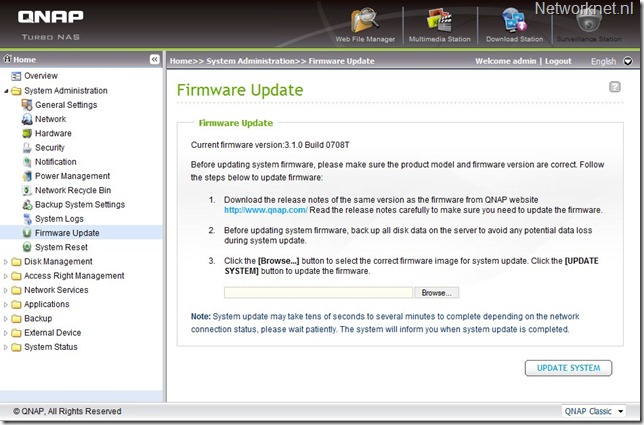The image size is (644, 425).
Task: Click the Hardware icon
Action: click(x=27, y=133)
